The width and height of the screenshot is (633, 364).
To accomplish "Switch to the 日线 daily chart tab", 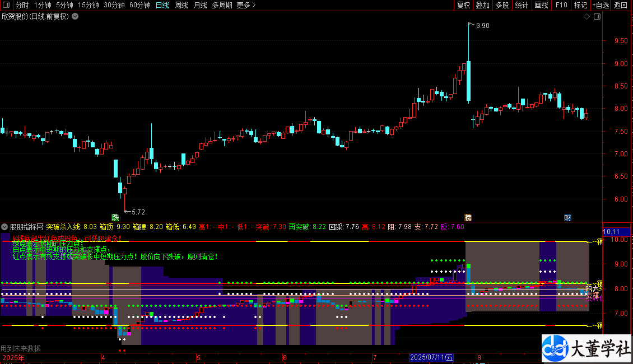I will 162,6.
